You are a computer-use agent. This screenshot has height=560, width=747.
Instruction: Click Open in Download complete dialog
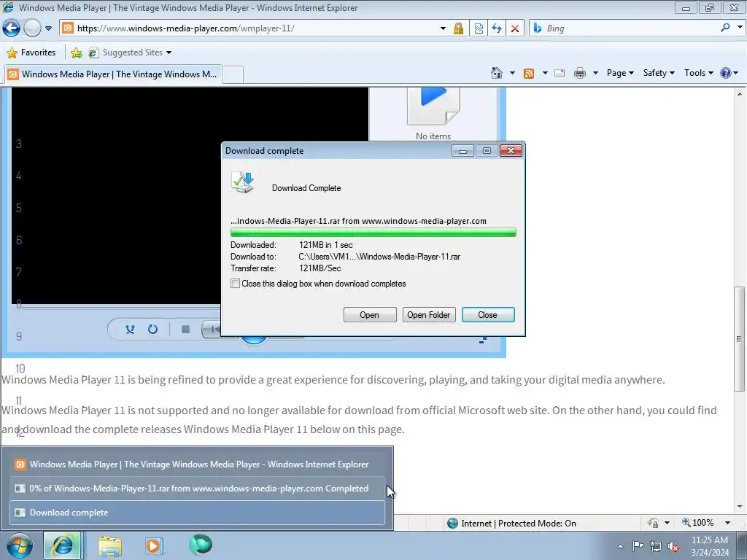pos(370,315)
